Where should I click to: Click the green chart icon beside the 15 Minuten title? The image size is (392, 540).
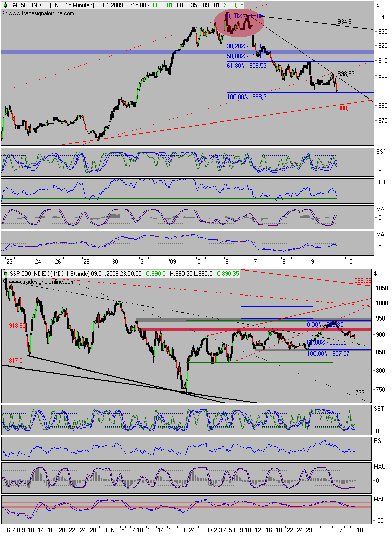5,5
